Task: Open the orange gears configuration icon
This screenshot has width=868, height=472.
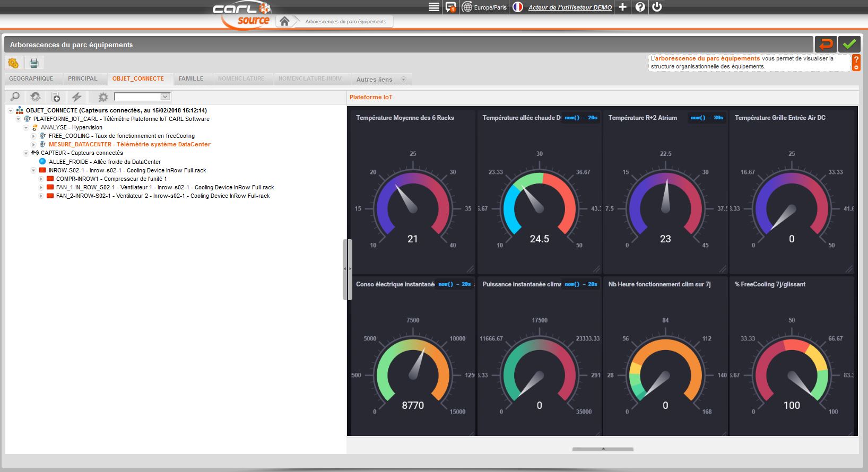Action: click(13, 63)
